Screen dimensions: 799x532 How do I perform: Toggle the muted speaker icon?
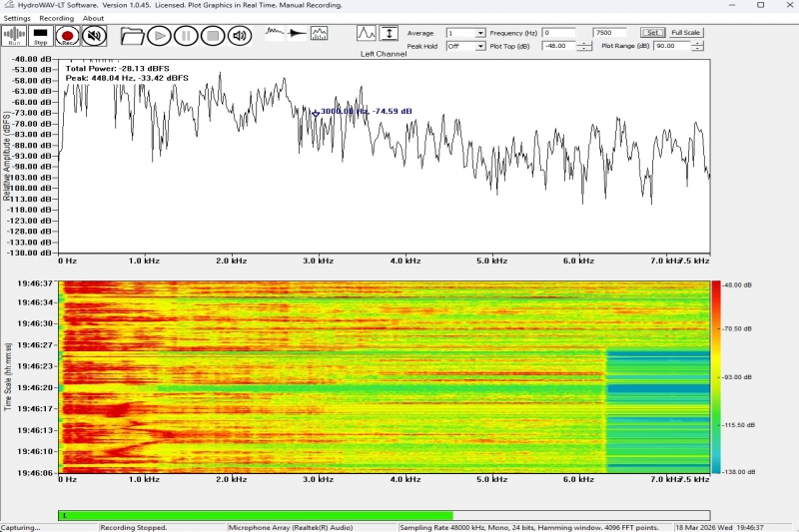tap(94, 37)
